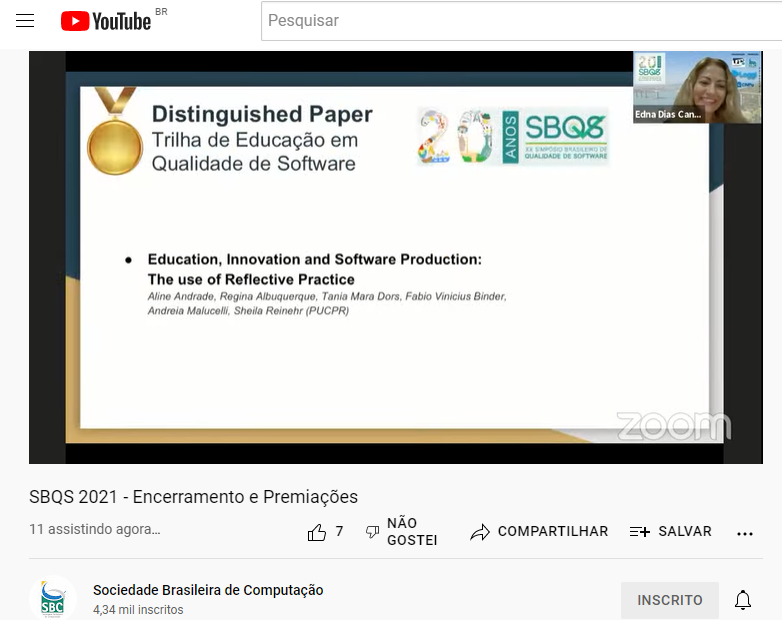Open the Sociedade Brasileira de Computação channel name

[208, 590]
